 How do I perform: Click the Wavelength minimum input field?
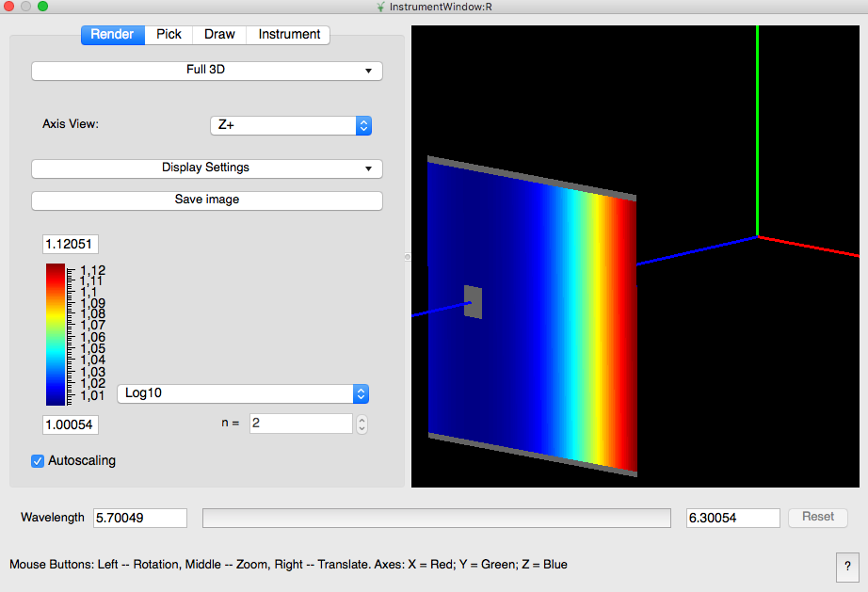pyautogui.click(x=139, y=518)
